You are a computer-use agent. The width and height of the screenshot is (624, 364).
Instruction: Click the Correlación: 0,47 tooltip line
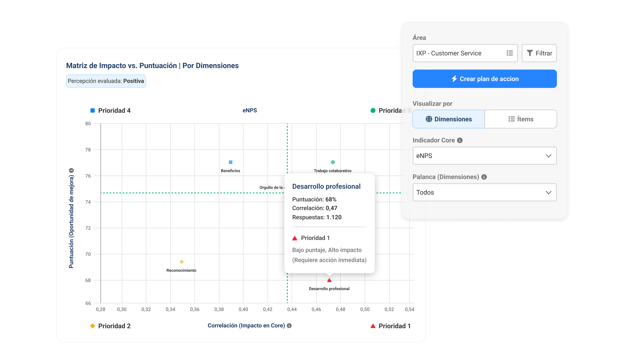(315, 208)
